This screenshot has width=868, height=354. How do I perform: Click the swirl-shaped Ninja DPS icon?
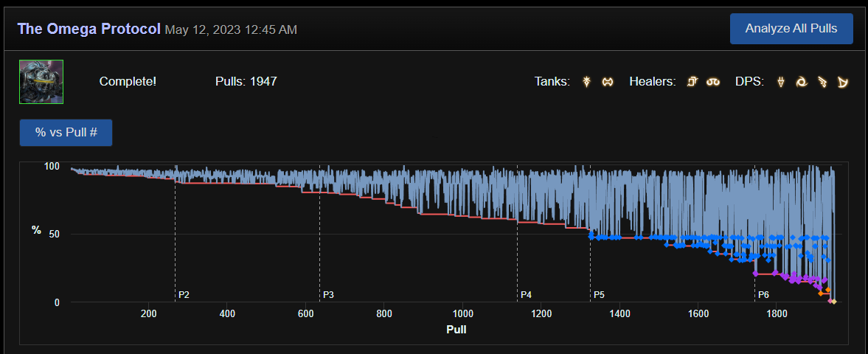802,82
